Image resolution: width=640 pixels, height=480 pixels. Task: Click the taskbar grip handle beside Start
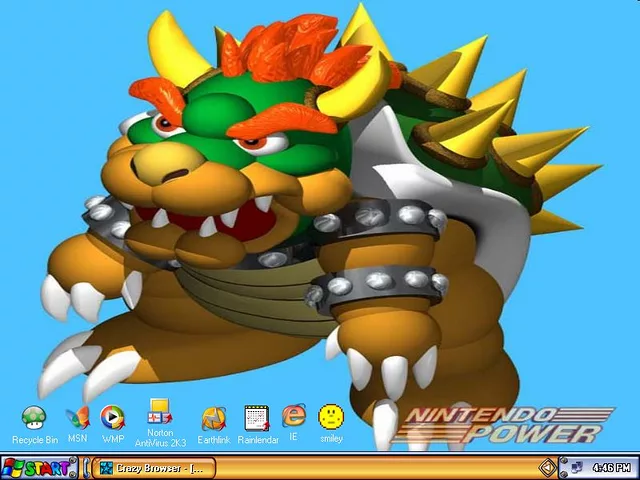[86, 468]
